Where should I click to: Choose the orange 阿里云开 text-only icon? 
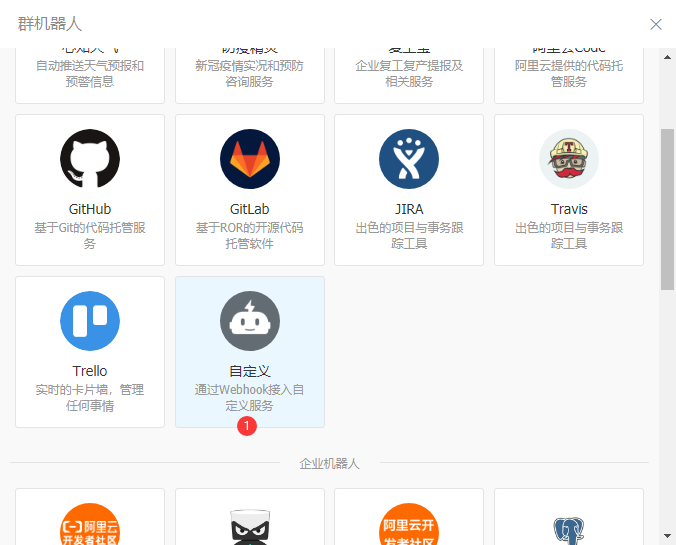[409, 524]
